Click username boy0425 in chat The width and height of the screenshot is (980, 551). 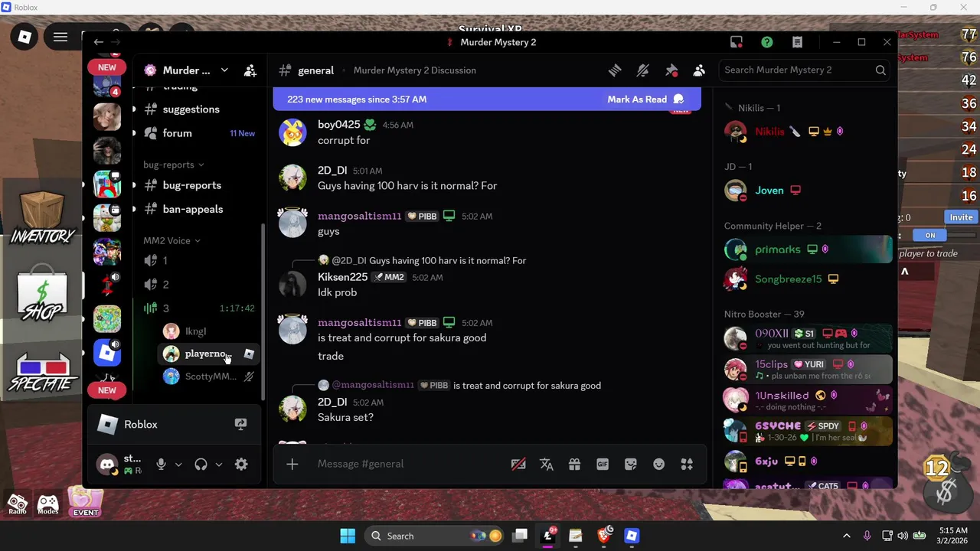pyautogui.click(x=338, y=124)
